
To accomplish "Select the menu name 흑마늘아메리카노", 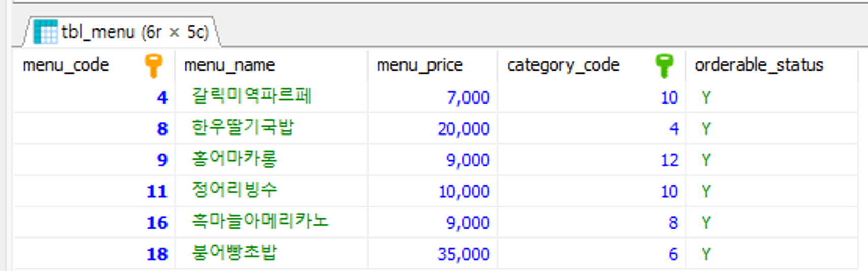I will tap(260, 221).
